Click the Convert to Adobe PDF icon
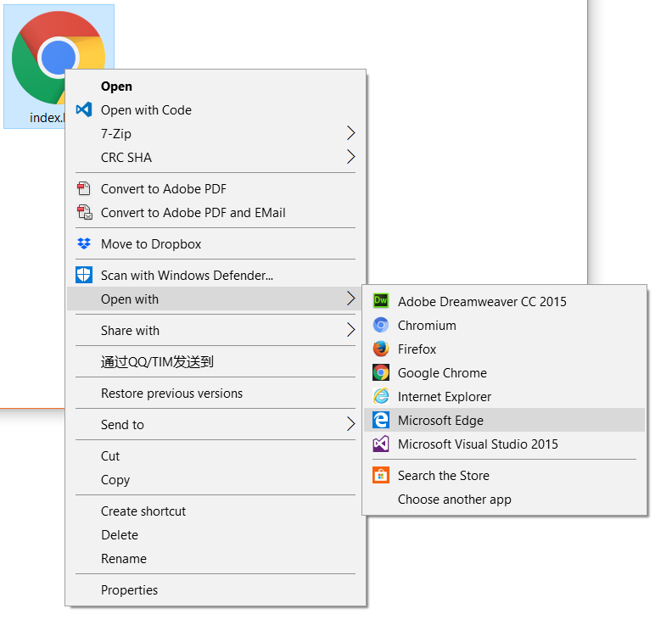This screenshot has width=672, height=631. click(x=83, y=188)
